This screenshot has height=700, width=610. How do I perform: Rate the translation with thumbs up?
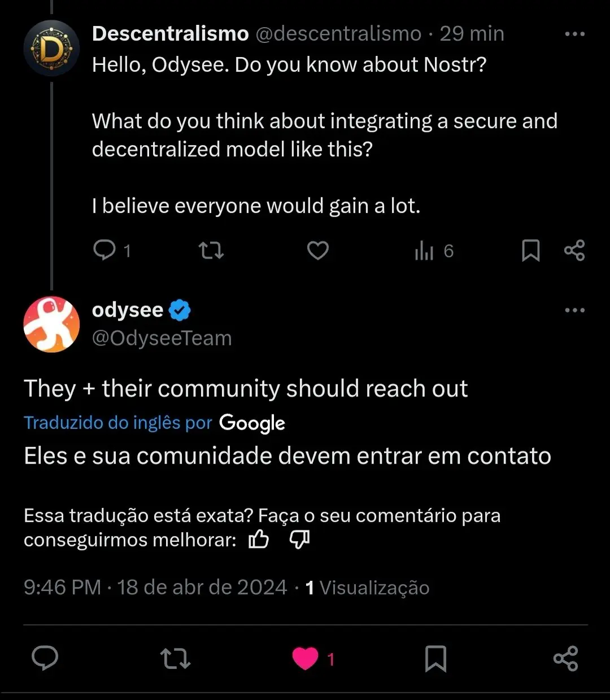[259, 540]
